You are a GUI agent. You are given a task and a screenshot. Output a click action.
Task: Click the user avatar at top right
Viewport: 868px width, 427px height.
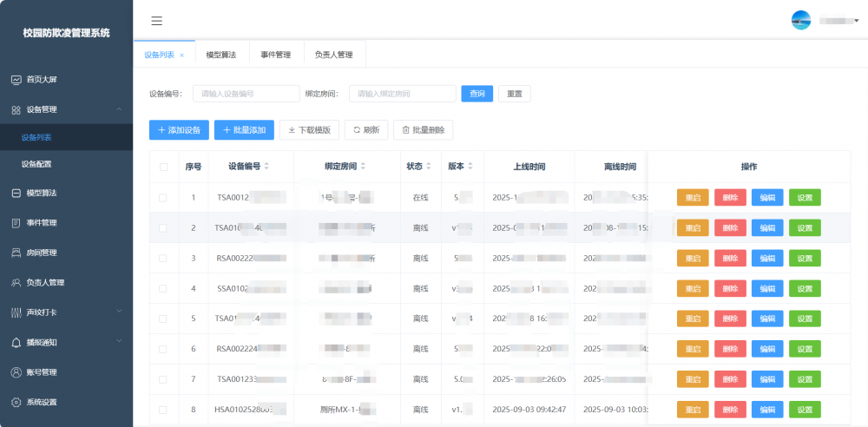(801, 20)
